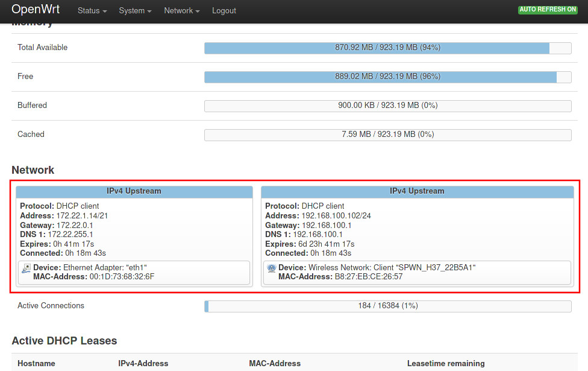588x371 pixels.
Task: Click the IPv4-Address column header
Action: (x=143, y=364)
